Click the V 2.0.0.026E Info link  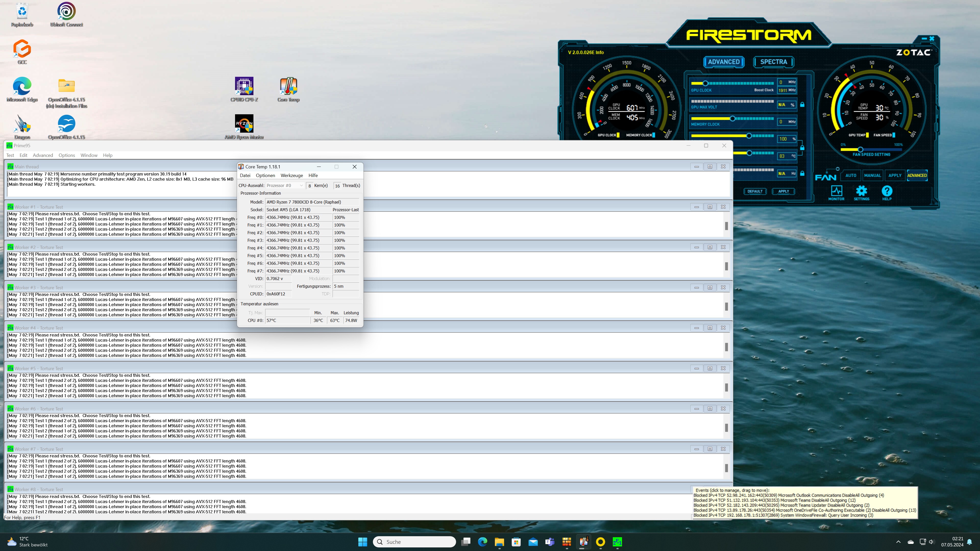(585, 53)
